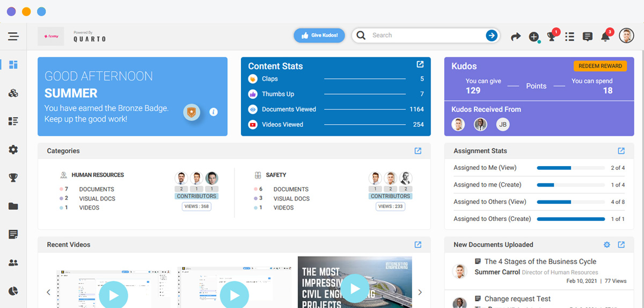This screenshot has width=644, height=308.
Task: Click the plus add icon in the header
Action: (x=533, y=37)
